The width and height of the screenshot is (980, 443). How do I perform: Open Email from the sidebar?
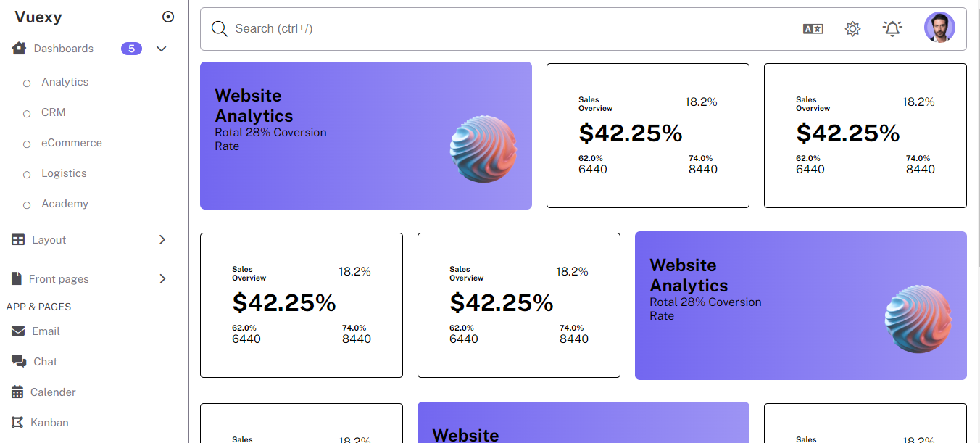pyautogui.click(x=46, y=331)
